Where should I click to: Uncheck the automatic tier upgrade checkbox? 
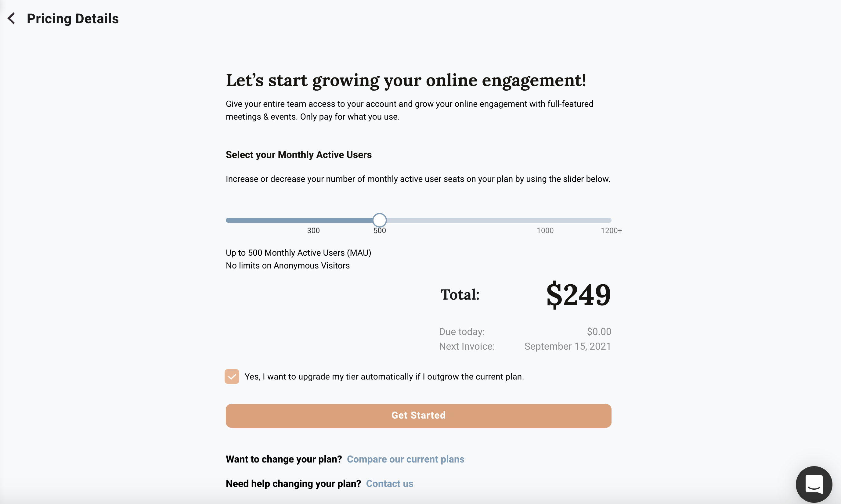click(x=232, y=376)
